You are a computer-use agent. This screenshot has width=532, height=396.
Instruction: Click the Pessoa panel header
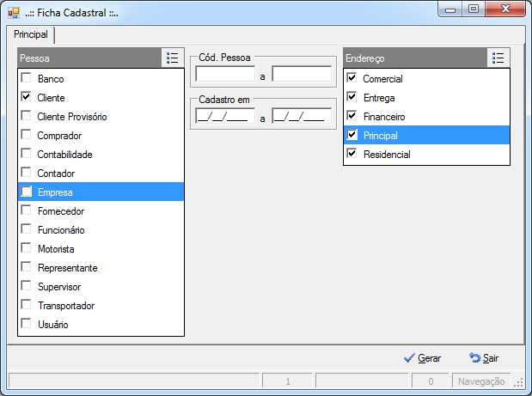pos(89,58)
